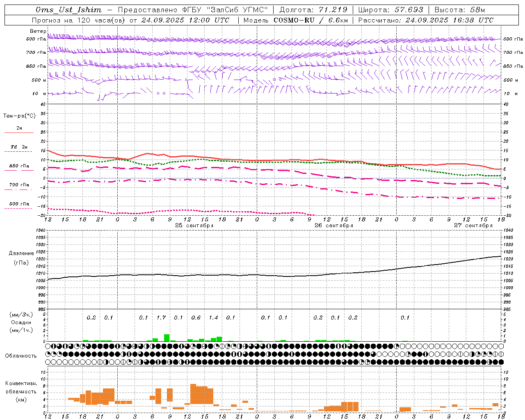Click the Конвективн. облачность chart label
The width and height of the screenshot is (525, 420).
coord(21,388)
